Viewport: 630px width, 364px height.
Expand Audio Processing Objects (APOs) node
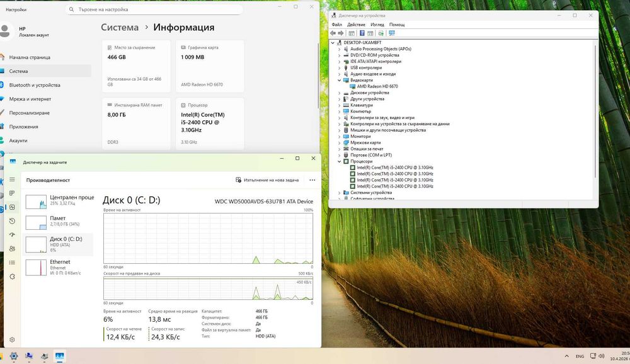pyautogui.click(x=339, y=49)
